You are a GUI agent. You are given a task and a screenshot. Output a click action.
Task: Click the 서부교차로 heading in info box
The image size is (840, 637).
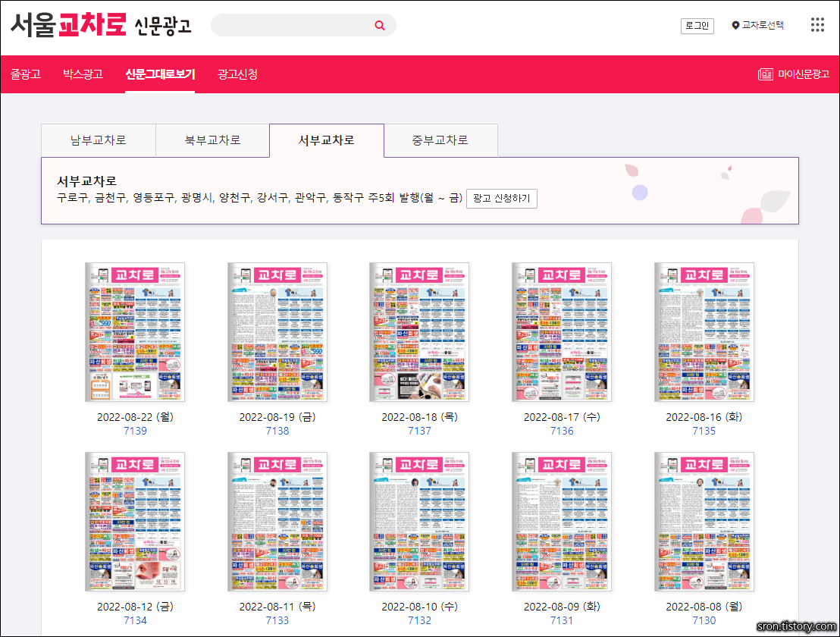(x=86, y=181)
